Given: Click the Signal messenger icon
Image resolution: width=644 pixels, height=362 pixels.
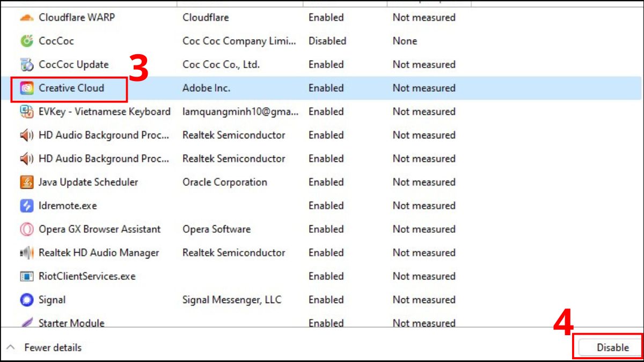Looking at the screenshot, I should (26, 300).
